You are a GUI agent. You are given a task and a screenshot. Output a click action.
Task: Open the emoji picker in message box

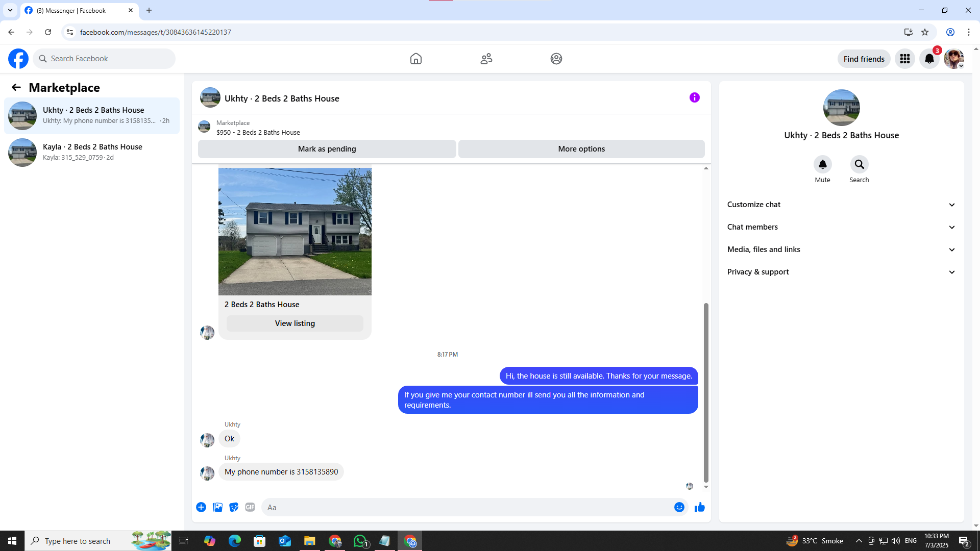pyautogui.click(x=679, y=507)
